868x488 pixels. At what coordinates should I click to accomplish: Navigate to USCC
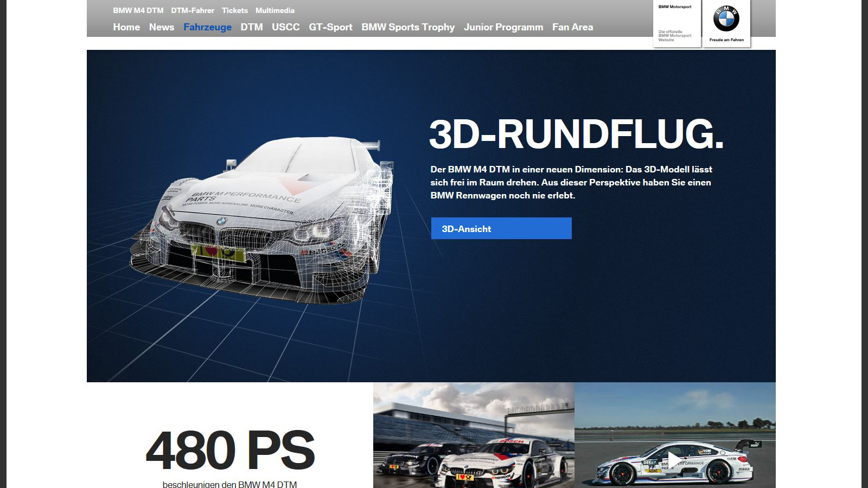click(x=286, y=27)
